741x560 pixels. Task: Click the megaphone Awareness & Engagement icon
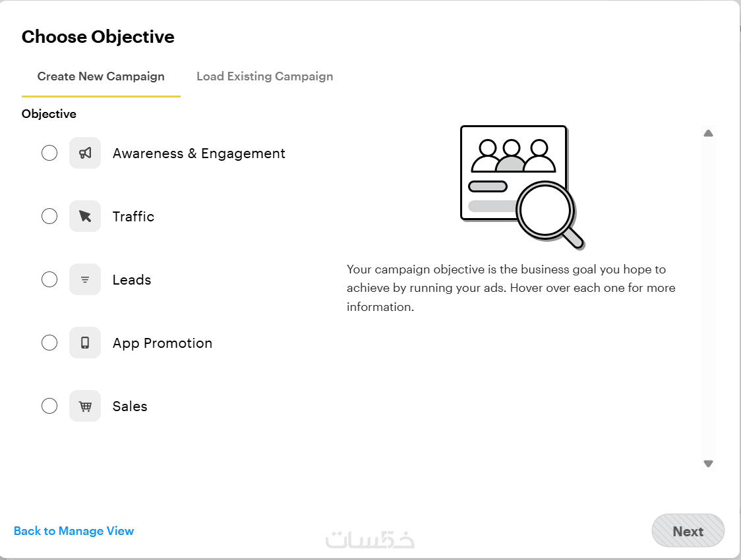(85, 153)
